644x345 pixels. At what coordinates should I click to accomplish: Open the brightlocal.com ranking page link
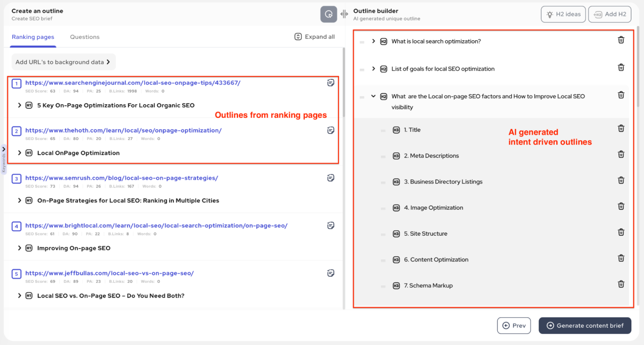156,226
